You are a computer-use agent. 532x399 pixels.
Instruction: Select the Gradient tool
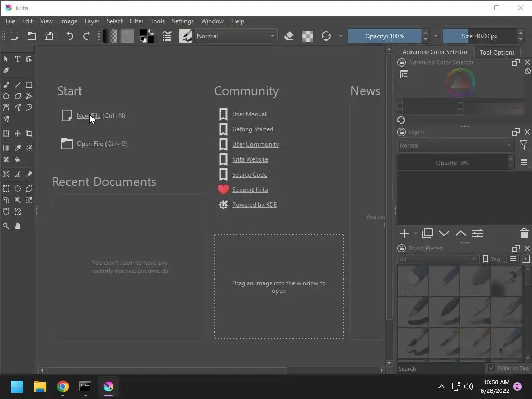click(x=6, y=148)
